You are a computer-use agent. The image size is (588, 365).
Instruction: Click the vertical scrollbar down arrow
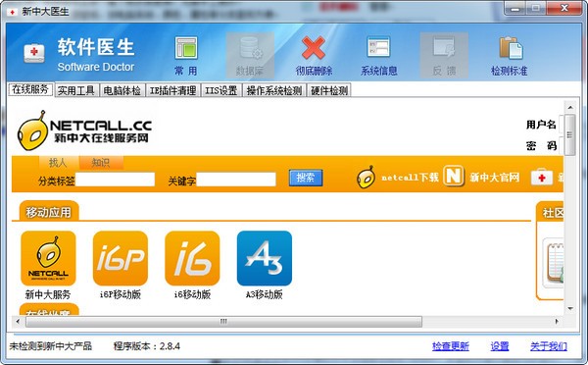tap(570, 309)
